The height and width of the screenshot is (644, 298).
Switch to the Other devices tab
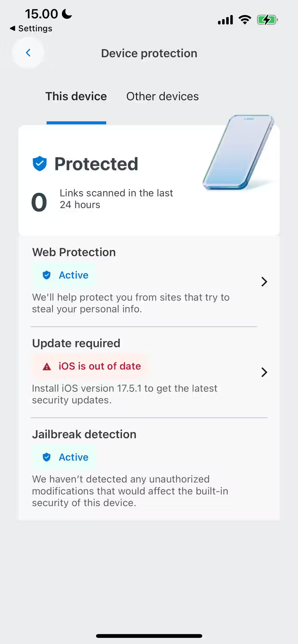[x=163, y=96]
